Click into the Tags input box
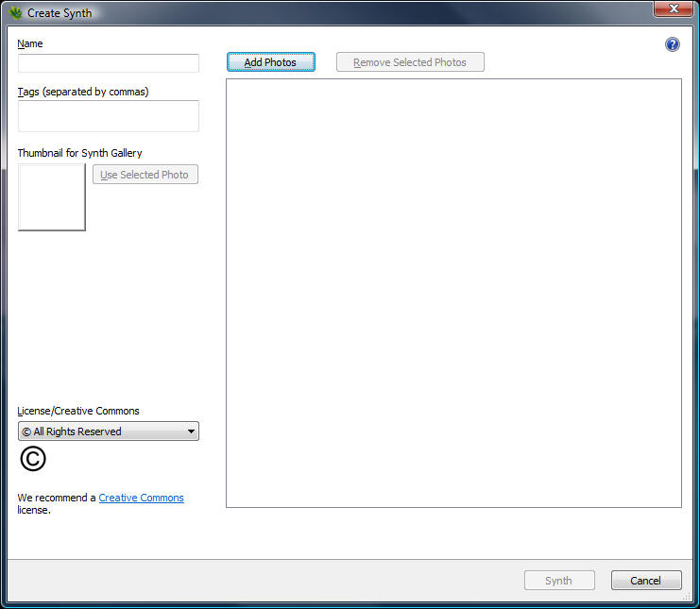Image resolution: width=700 pixels, height=609 pixels. coord(109,116)
